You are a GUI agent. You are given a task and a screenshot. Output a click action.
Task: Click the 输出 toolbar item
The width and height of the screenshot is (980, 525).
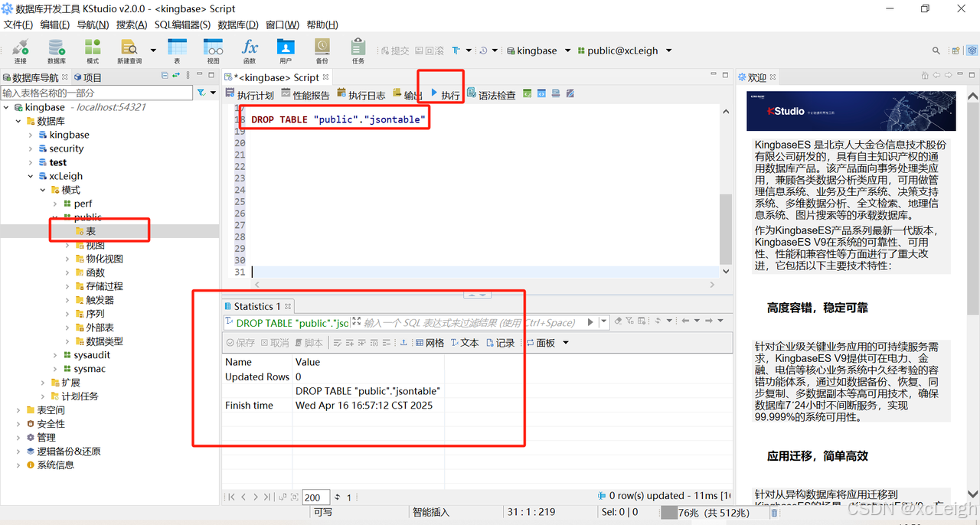click(x=407, y=95)
